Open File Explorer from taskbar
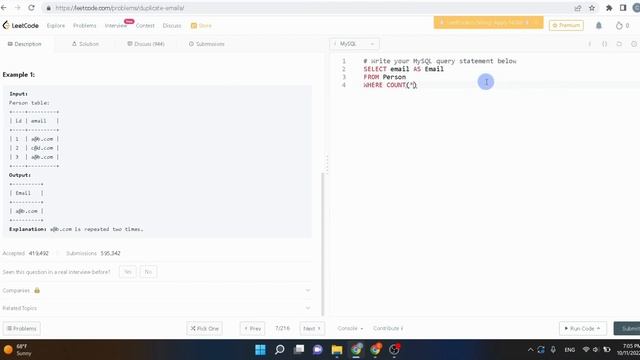Viewport: 640px width, 360px height. [x=337, y=350]
